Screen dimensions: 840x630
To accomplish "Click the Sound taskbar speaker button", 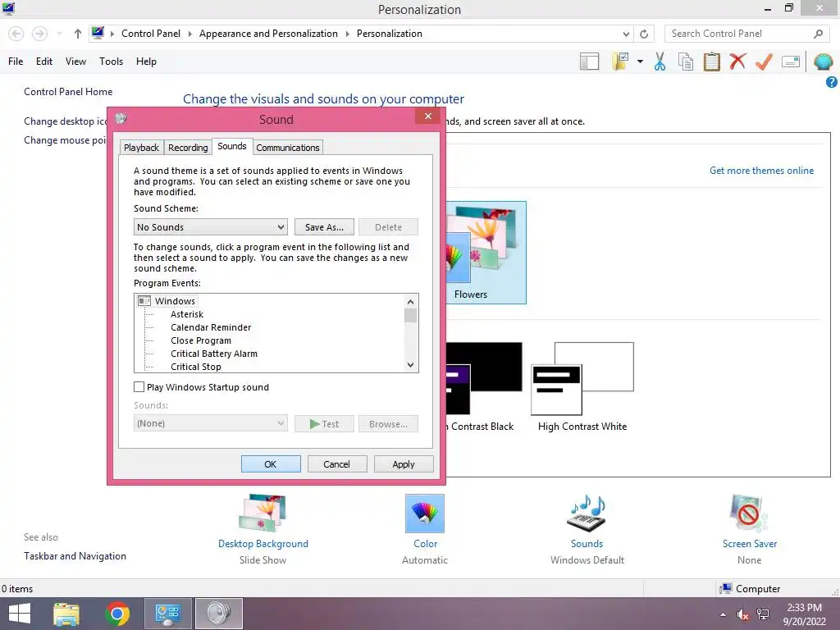I will click(218, 614).
